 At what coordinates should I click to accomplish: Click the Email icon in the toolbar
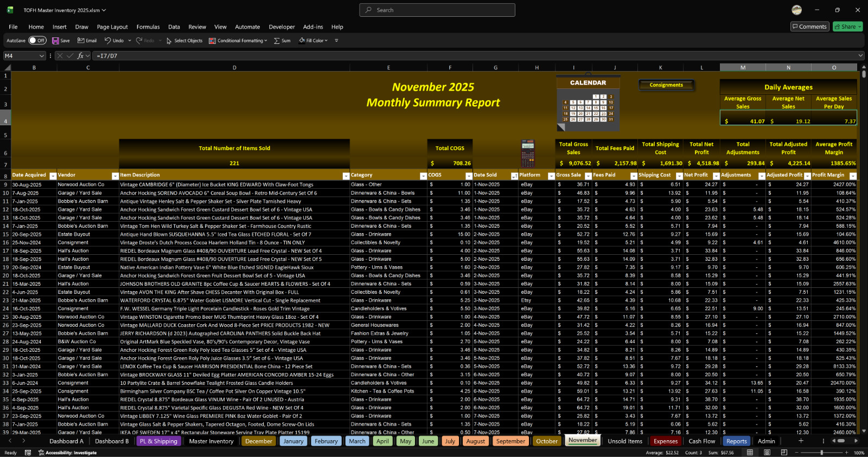tap(81, 41)
